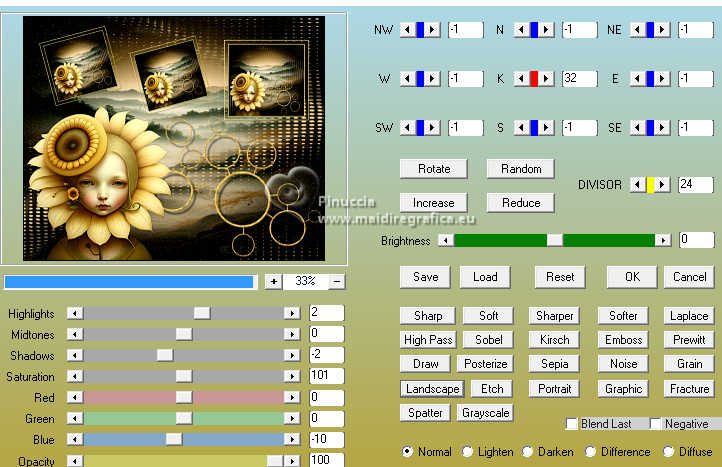Apply the Emboss preset
The height and width of the screenshot is (467, 722).
[623, 340]
